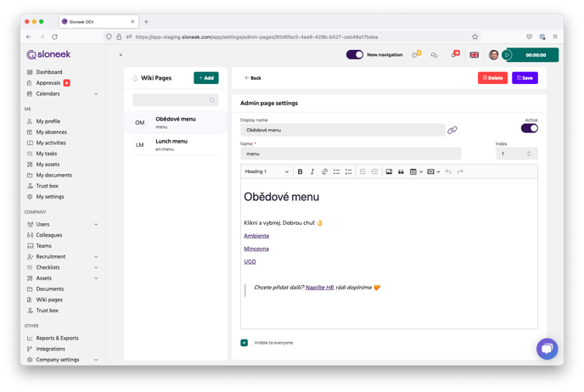Open the Heading 1 style dropdown
Screen dimensions: 584x392
[x=267, y=171]
